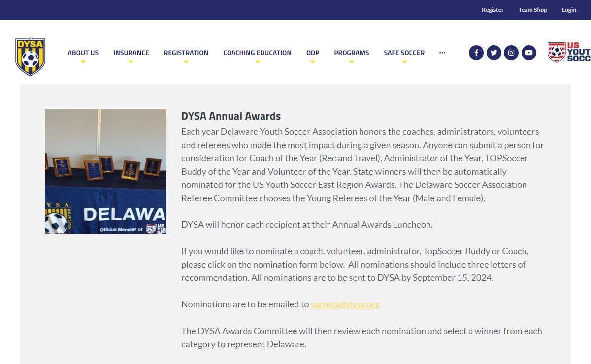The height and width of the screenshot is (364, 591).
Task: Expand the Registration dropdown arrow
Action: pyautogui.click(x=186, y=62)
